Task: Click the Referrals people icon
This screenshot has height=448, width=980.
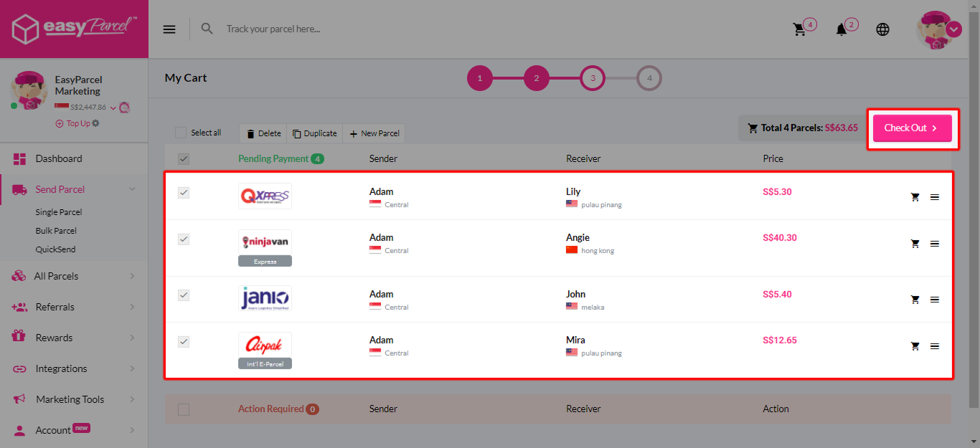Action: (x=19, y=307)
